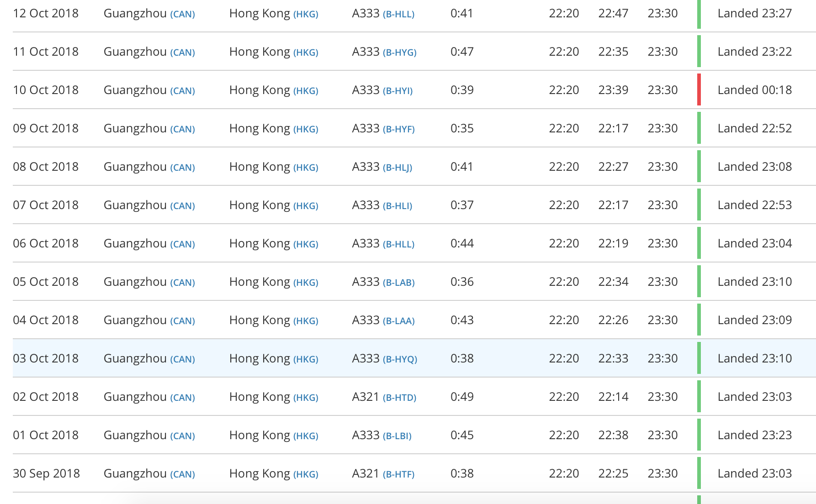The width and height of the screenshot is (816, 504).
Task: Click CAN airport code in 06 Oct row
Action: (182, 244)
